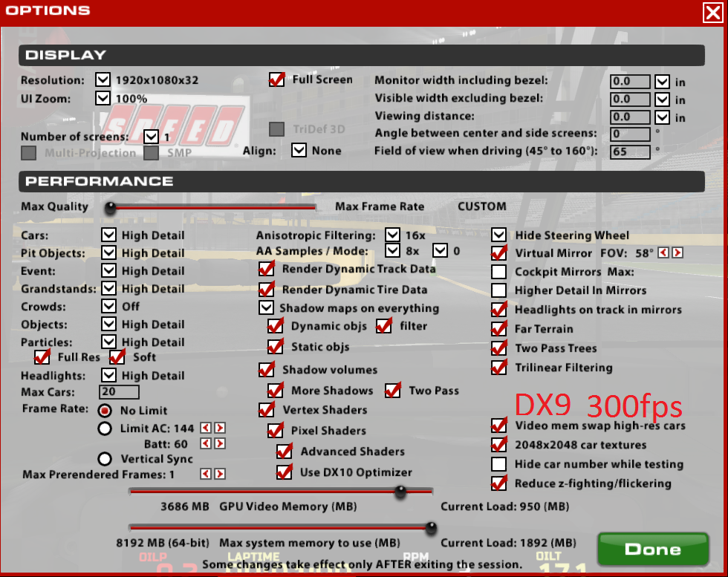728x577 pixels.
Task: Decrease Max Prerendered Frames arrow
Action: pyautogui.click(x=207, y=474)
